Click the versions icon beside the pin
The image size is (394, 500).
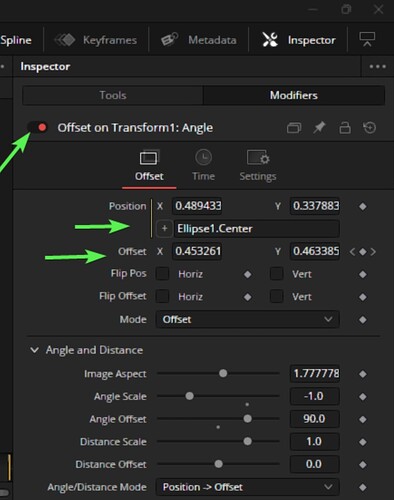coord(294,127)
